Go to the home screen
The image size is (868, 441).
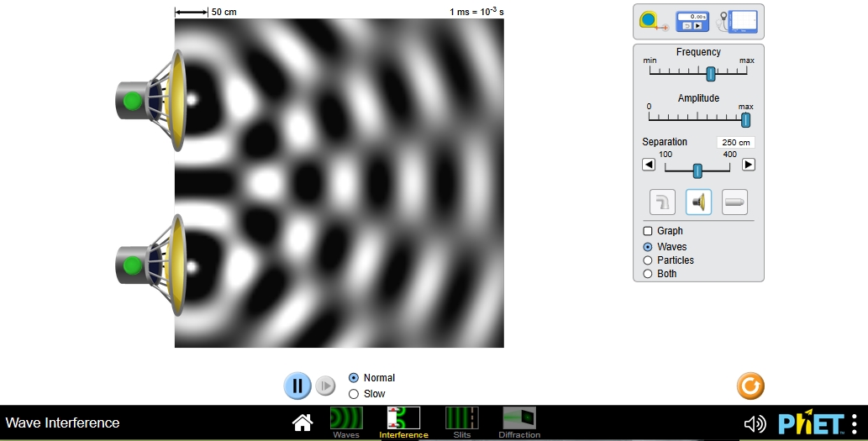click(302, 423)
